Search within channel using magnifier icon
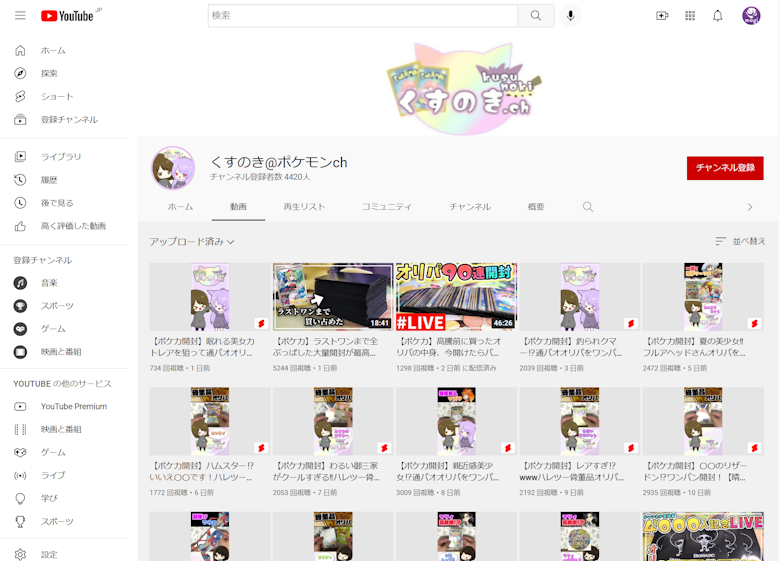 [x=588, y=207]
